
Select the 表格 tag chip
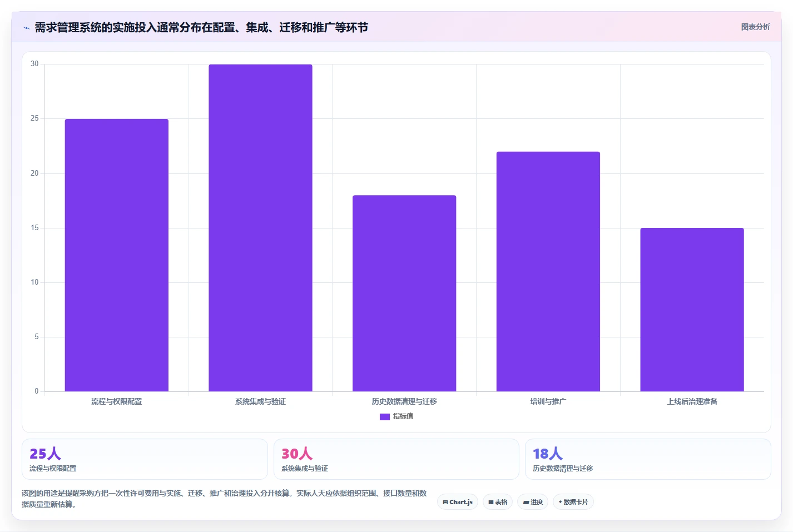498,502
